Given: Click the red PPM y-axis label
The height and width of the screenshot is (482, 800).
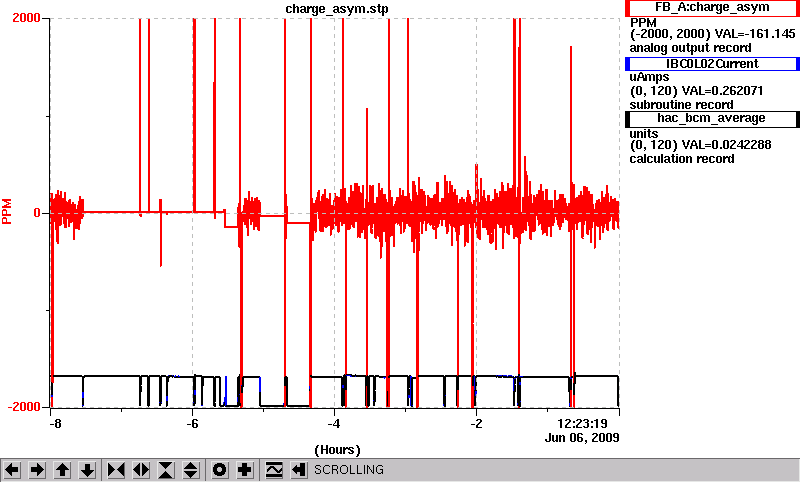Looking at the screenshot, I should click(x=7, y=212).
